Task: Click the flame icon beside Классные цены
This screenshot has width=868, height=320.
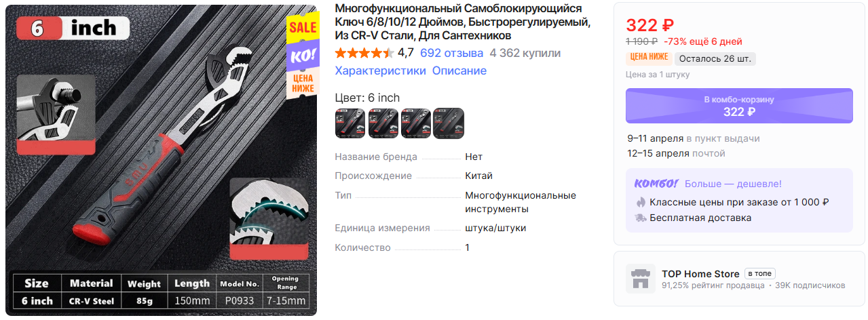Action: (x=640, y=202)
